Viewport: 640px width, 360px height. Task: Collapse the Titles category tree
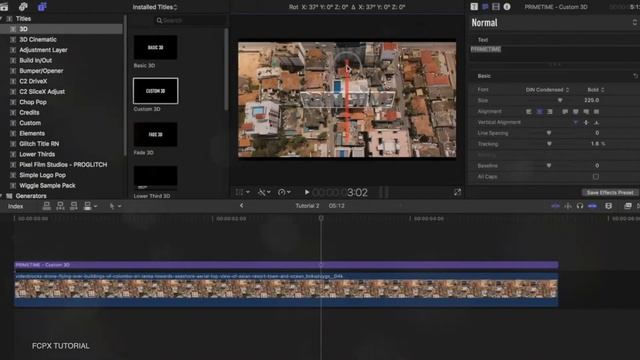[2, 18]
